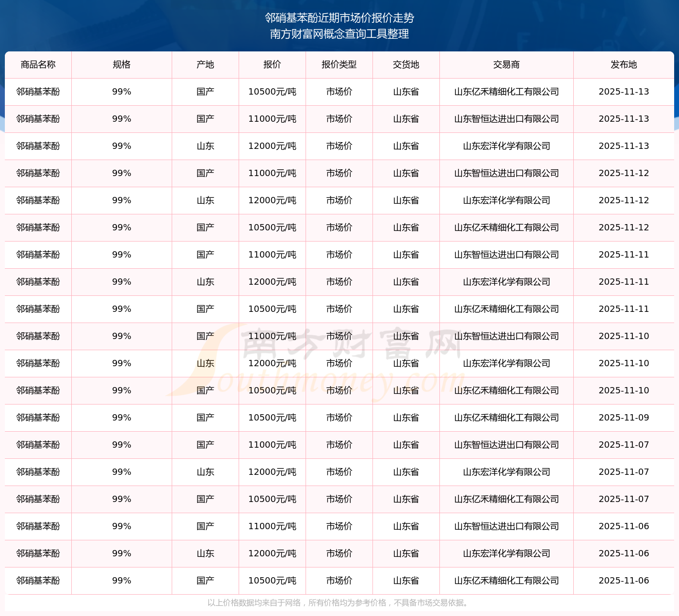The height and width of the screenshot is (616, 679).
Task: Click the last row's 2025-11-06 date cell
Action: pos(624,581)
